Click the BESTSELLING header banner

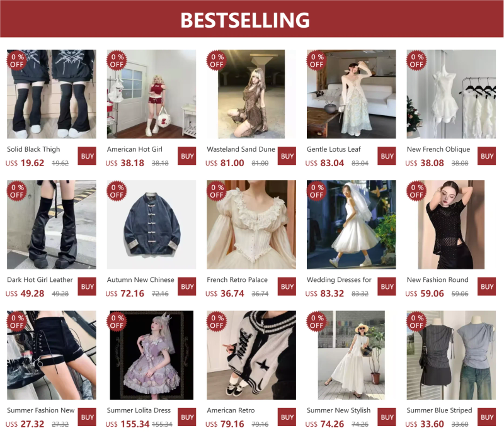pyautogui.click(x=252, y=19)
